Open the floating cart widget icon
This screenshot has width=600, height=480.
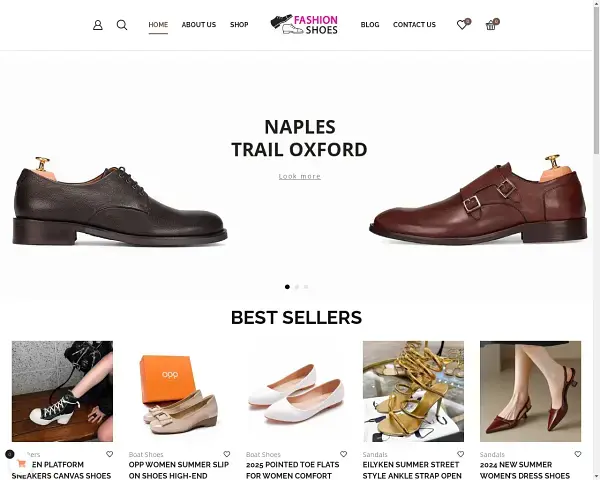click(x=20, y=463)
